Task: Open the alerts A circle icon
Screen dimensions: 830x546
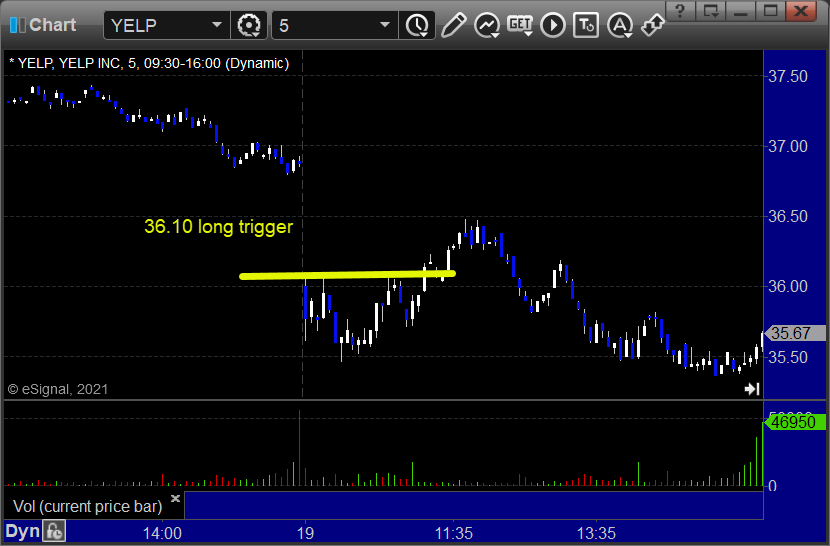Action: click(x=620, y=25)
